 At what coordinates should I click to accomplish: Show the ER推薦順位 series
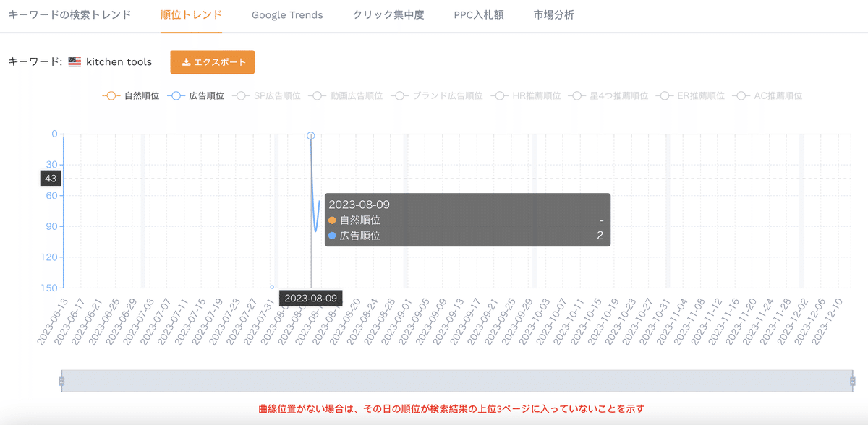690,95
